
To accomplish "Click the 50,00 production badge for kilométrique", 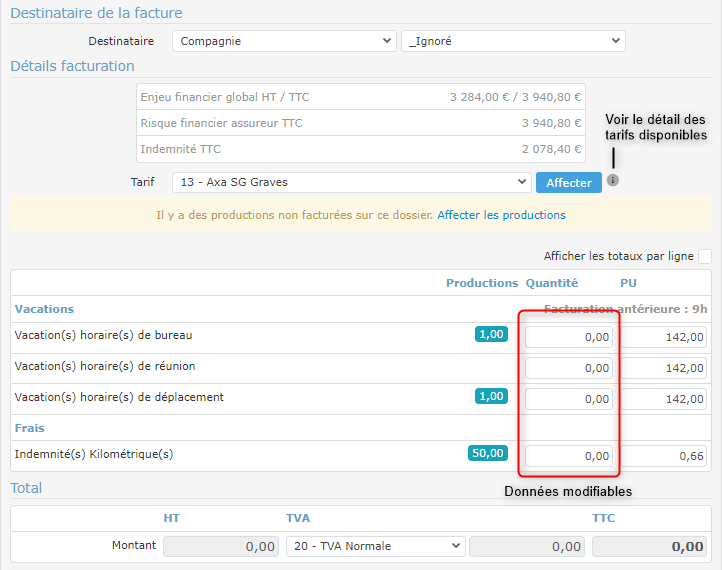I will click(x=488, y=453).
